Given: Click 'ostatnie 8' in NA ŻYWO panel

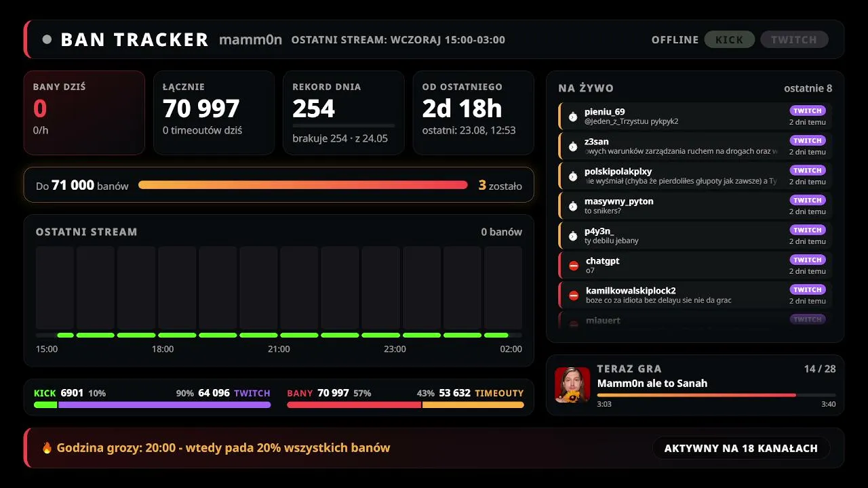Looking at the screenshot, I should click(808, 88).
